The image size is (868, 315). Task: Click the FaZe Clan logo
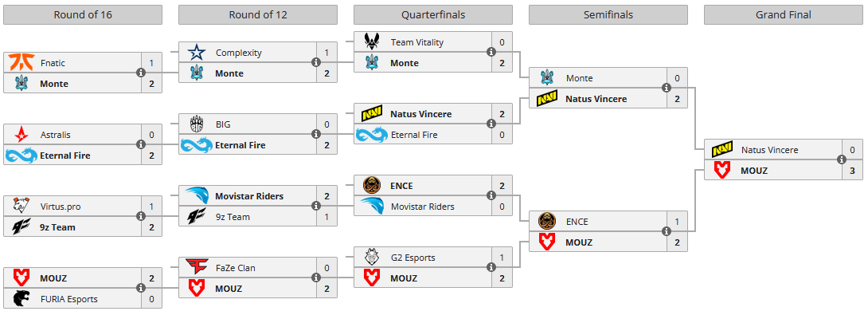(196, 268)
